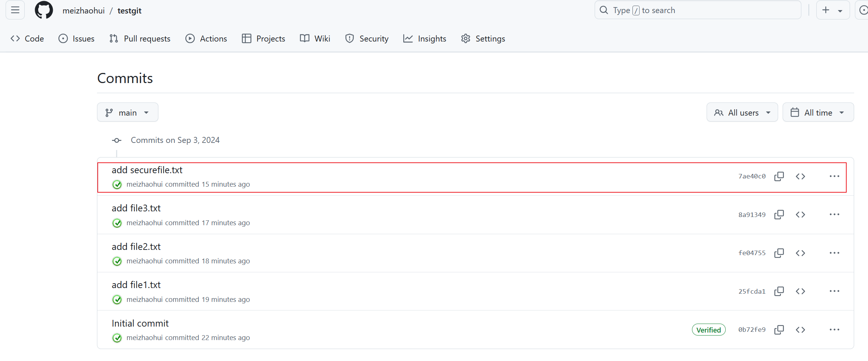
Task: Click the search magnifier icon
Action: pos(604,10)
